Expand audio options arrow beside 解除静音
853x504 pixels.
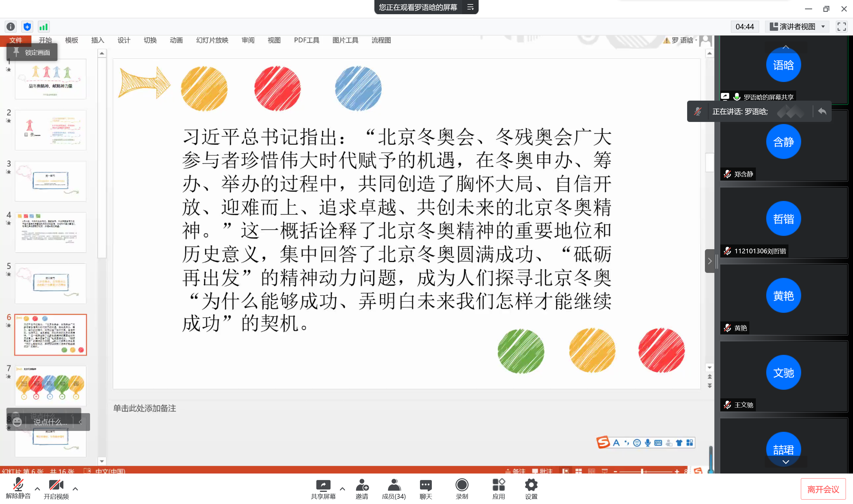[37, 489]
